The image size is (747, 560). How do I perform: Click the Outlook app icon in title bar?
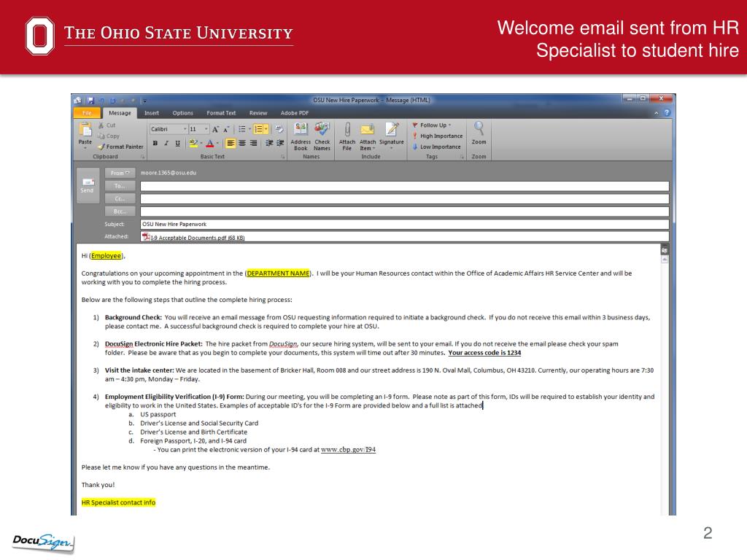pyautogui.click(x=77, y=101)
